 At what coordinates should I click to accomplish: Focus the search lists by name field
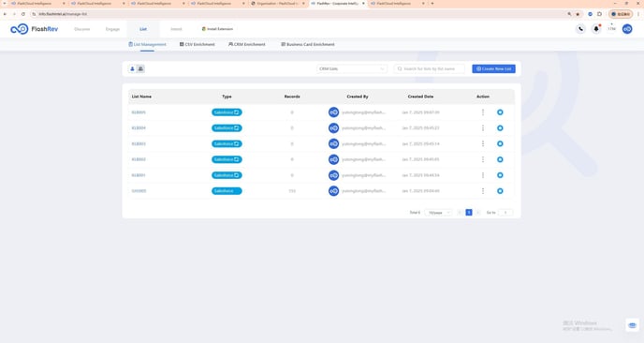[430, 68]
